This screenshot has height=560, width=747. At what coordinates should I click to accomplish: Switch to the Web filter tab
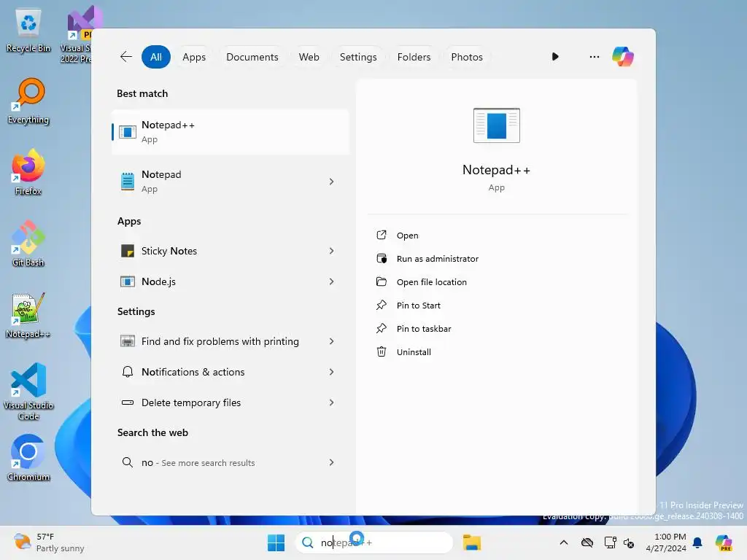[309, 57]
